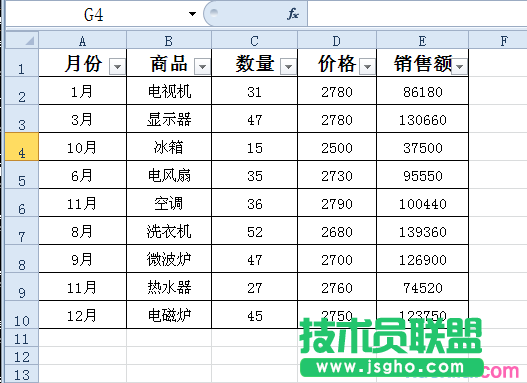Select row 13 header
Image resolution: width=527 pixels, height=383 pixels.
(22, 374)
